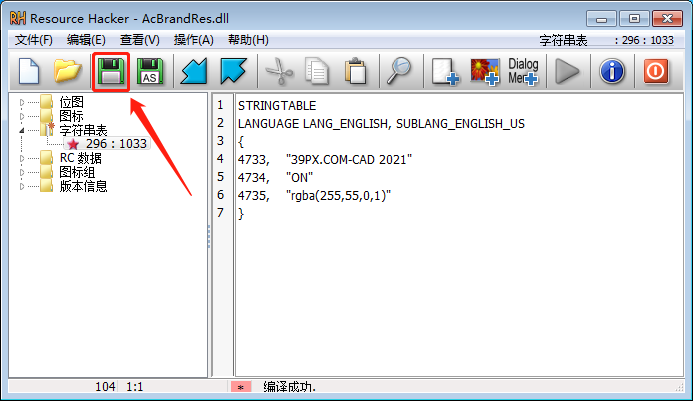Image resolution: width=693 pixels, height=401 pixels.
Task: Click the blue bookmark arrow toolbar icon
Action: (233, 71)
